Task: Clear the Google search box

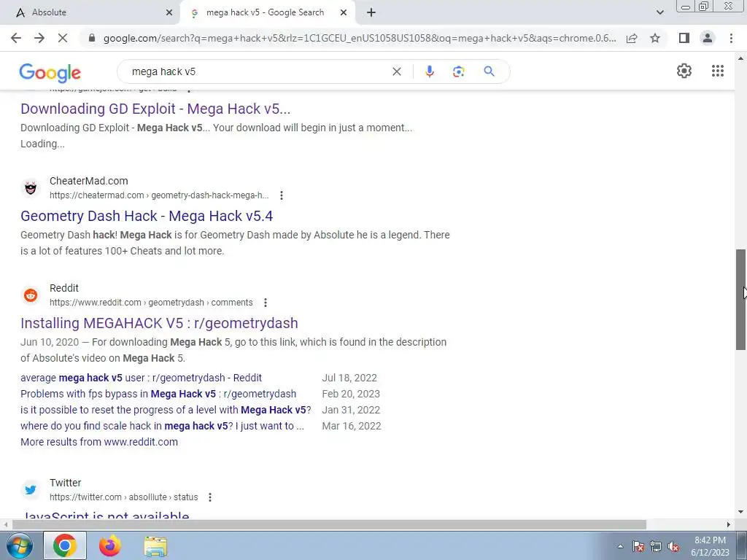Action: pyautogui.click(x=396, y=71)
